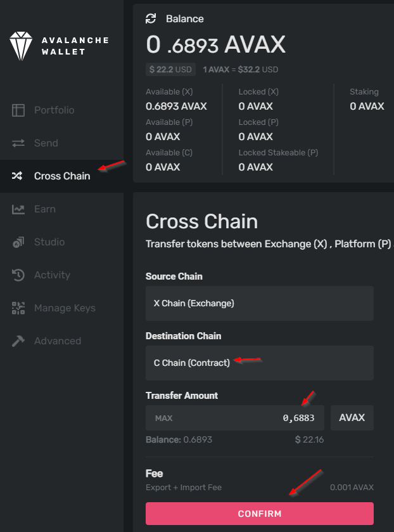Viewport: 394px width, 532px height.
Task: Focus the Transfer Amount input field
Action: pos(253,418)
